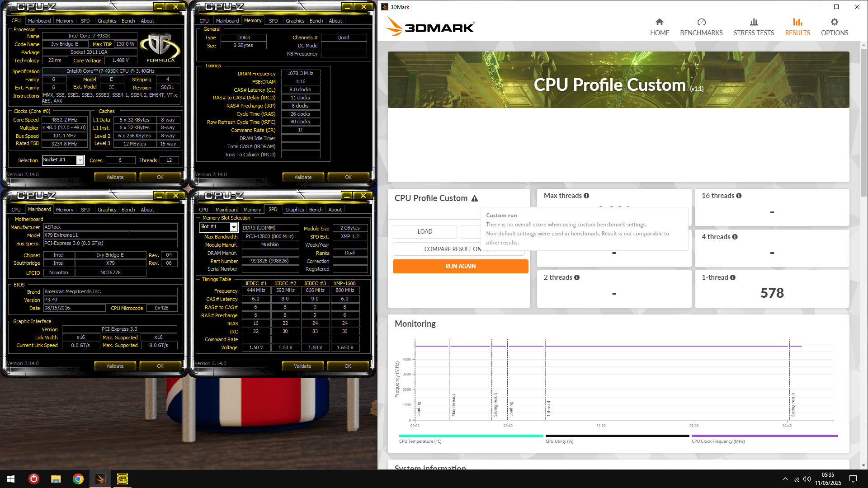This screenshot has height=488, width=868.
Task: Click the info icon next to 4 threads
Action: point(735,237)
